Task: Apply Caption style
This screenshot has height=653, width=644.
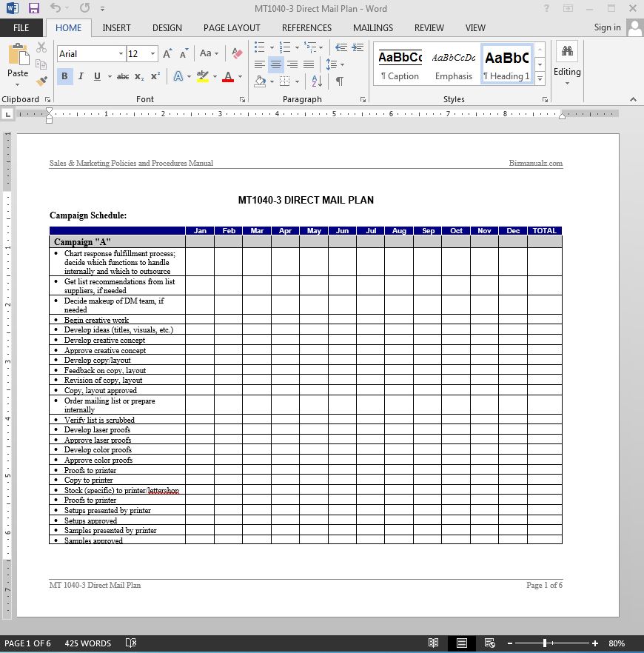Action: 400,64
